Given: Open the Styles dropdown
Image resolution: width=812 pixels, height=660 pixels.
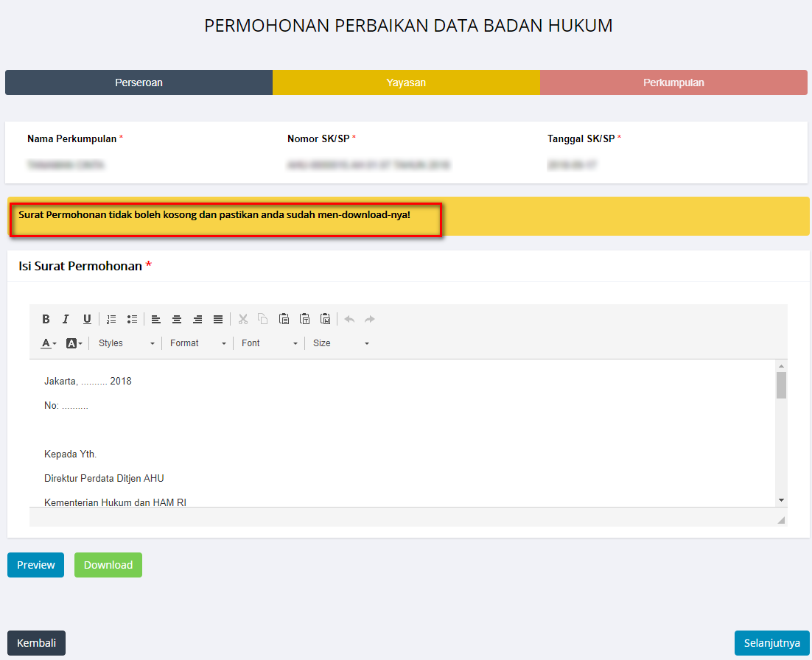Looking at the screenshot, I should (126, 343).
